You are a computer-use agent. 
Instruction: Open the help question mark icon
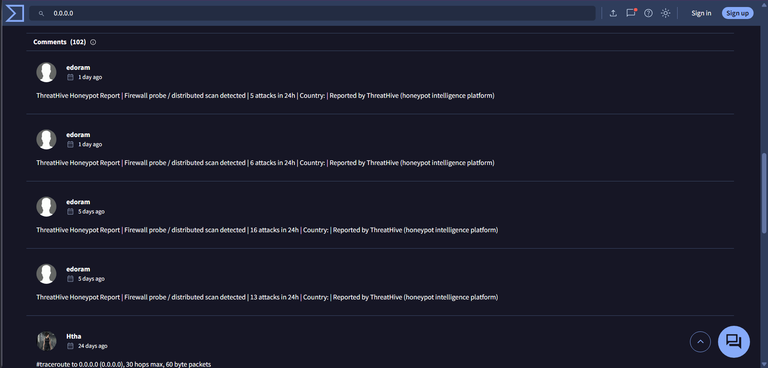648,13
